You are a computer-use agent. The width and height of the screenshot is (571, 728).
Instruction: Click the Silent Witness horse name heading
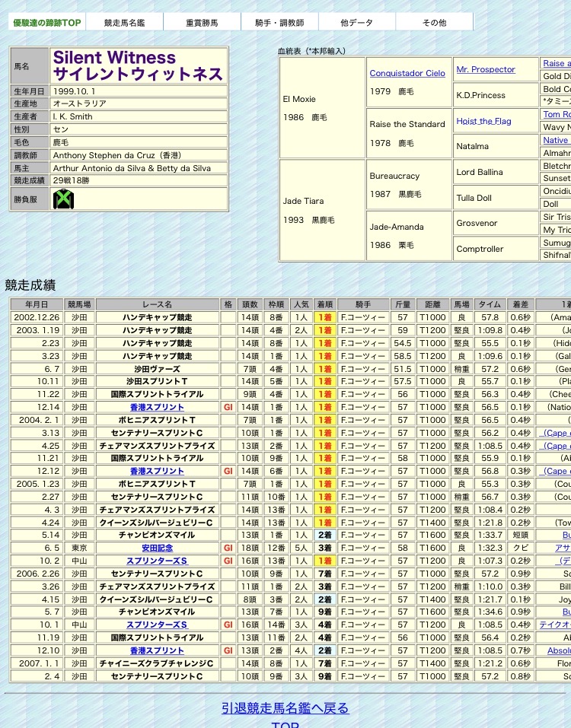139,65
